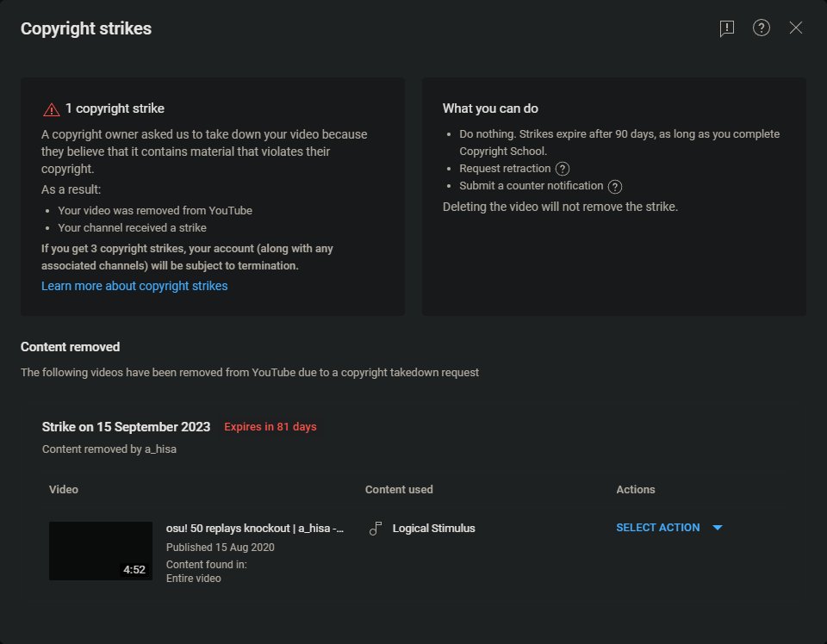Click the What you can do heading
This screenshot has width=827, height=644.
click(x=490, y=108)
